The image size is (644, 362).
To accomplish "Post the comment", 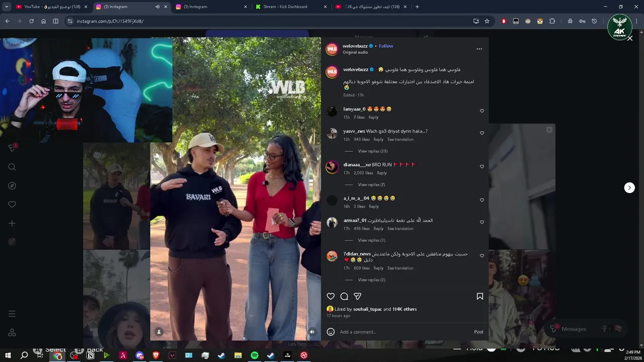I will click(x=478, y=332).
